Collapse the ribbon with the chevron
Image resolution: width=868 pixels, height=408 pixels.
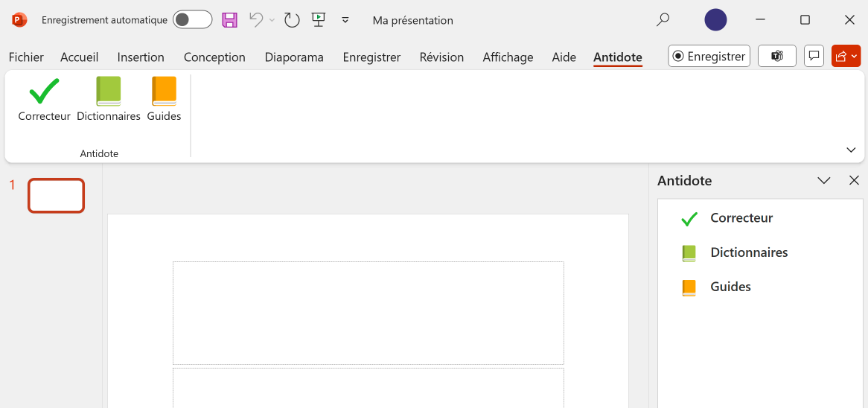(851, 150)
